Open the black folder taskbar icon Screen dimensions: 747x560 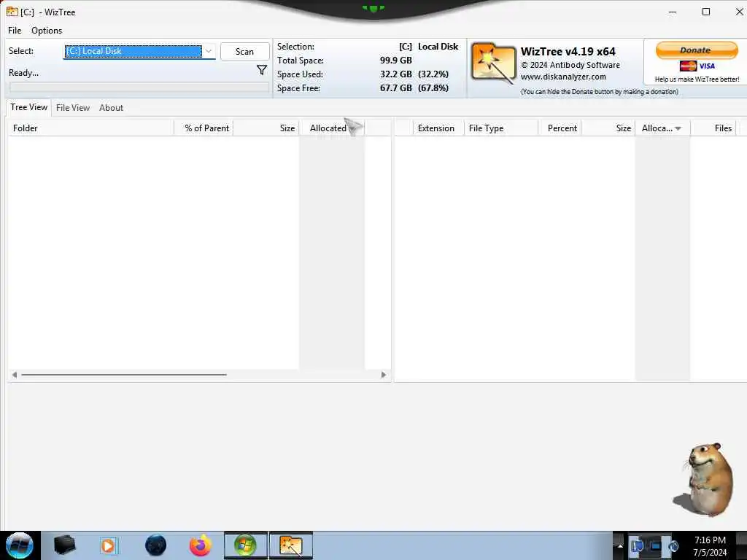point(65,545)
